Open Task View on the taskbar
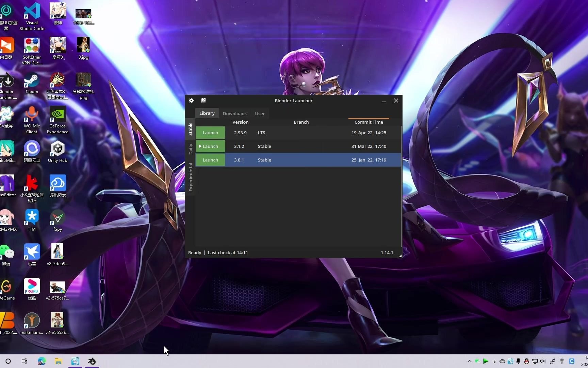The width and height of the screenshot is (588, 368). pyautogui.click(x=24, y=361)
